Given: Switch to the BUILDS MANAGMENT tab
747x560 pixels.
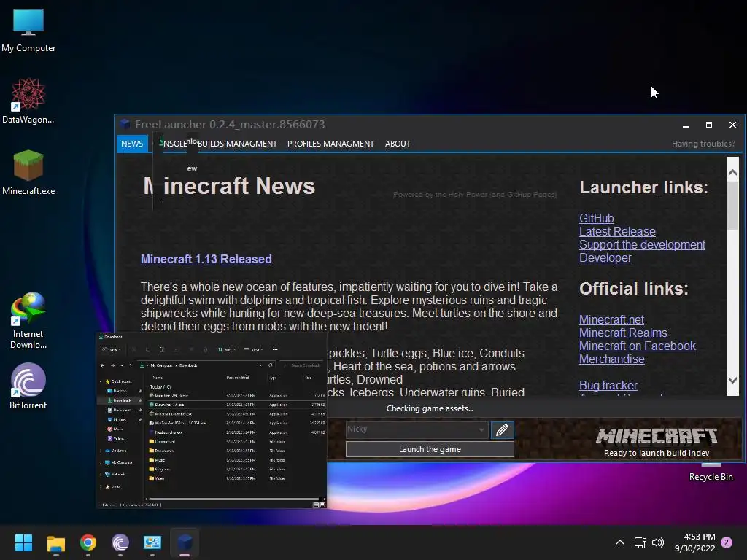Looking at the screenshot, I should 237,144.
